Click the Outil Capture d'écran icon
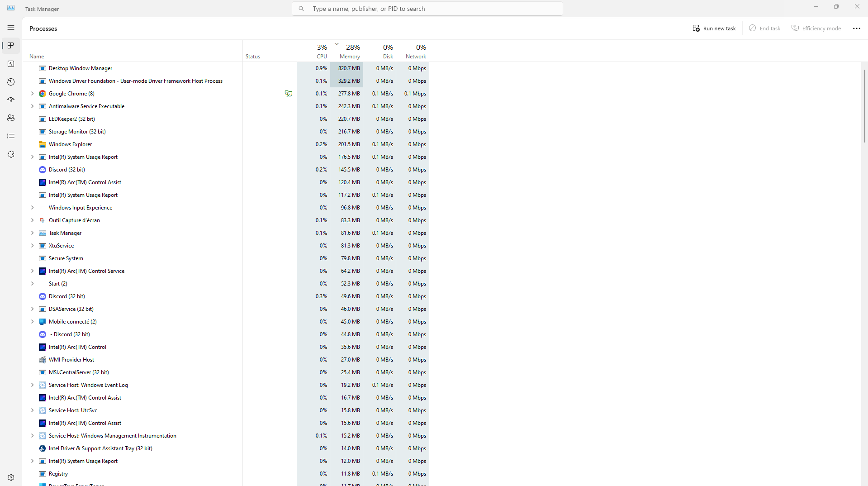868x486 pixels. [43, 220]
